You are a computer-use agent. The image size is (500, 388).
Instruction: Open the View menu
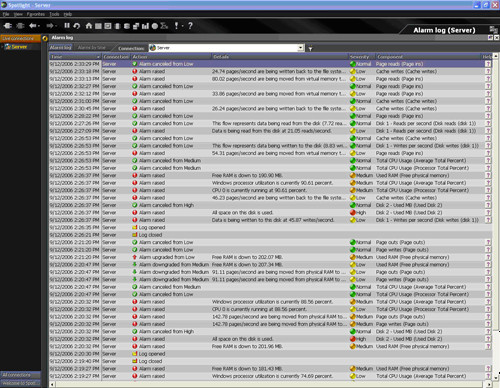point(18,14)
